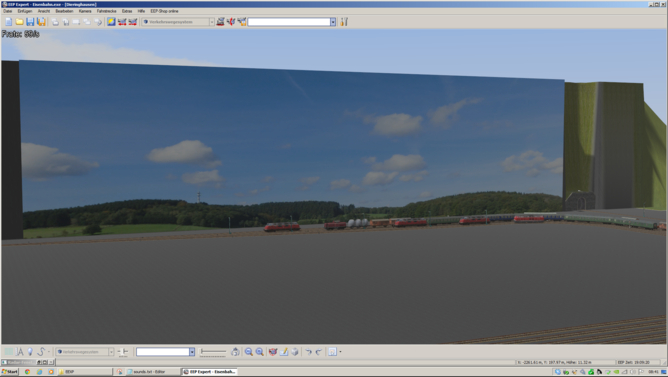
Task: Expand the empty combo box in top toolbar
Action: (x=333, y=22)
